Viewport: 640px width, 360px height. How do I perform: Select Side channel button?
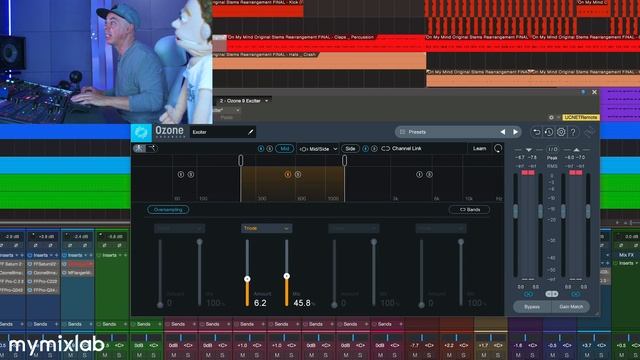coord(350,149)
